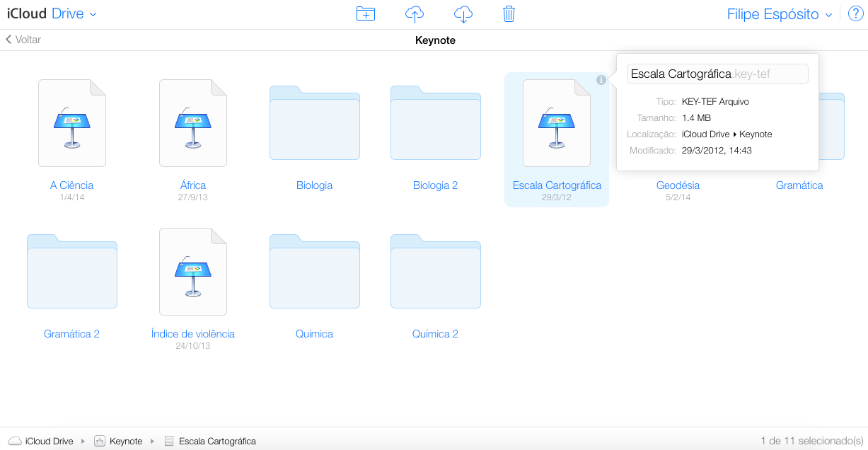Open the Biologia folder icon
Image resolution: width=868 pixels, height=450 pixels.
tap(315, 122)
